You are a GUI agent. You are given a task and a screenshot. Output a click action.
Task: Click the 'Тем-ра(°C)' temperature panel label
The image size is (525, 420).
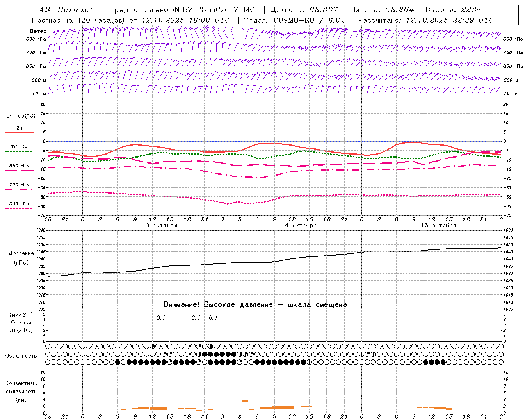(x=19, y=116)
